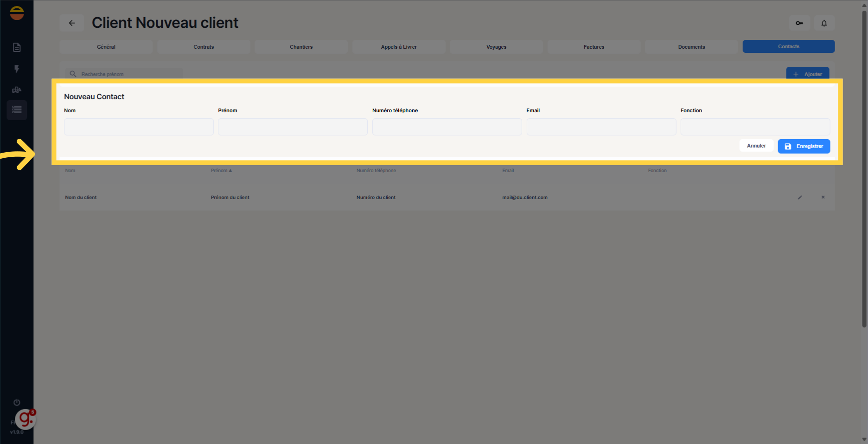868x444 pixels.
Task: Open the red 'g' help widget with badge 5
Action: tap(25, 419)
